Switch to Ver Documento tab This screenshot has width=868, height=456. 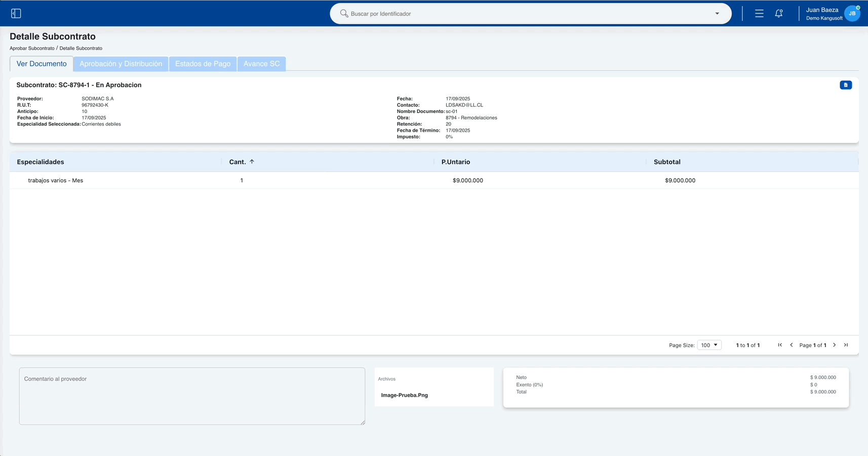tap(42, 64)
